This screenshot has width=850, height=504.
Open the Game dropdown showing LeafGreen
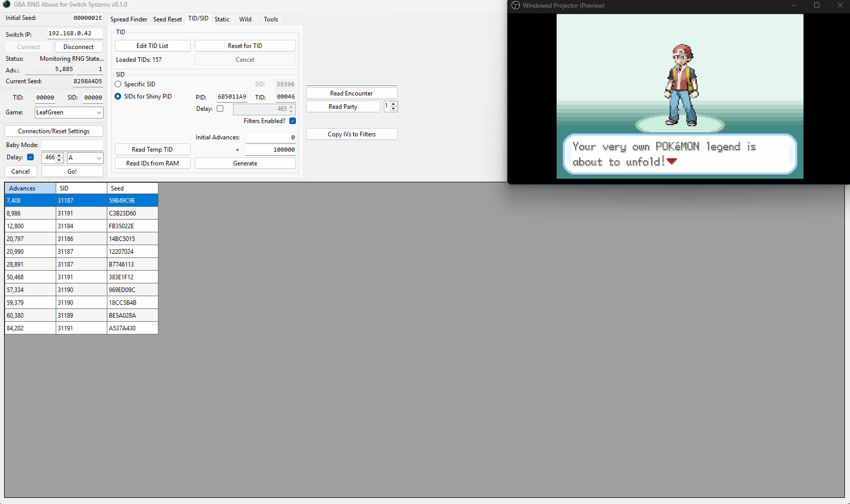tap(70, 112)
